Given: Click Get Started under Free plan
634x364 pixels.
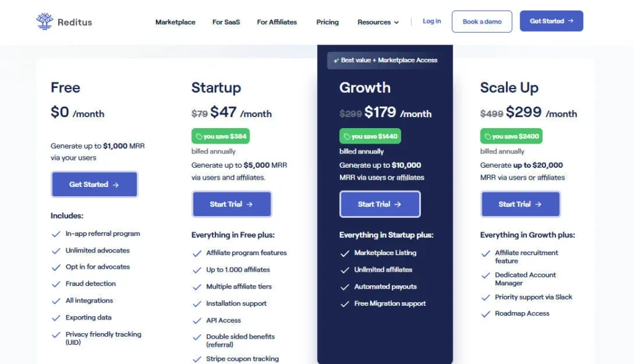Looking at the screenshot, I should (x=94, y=184).
